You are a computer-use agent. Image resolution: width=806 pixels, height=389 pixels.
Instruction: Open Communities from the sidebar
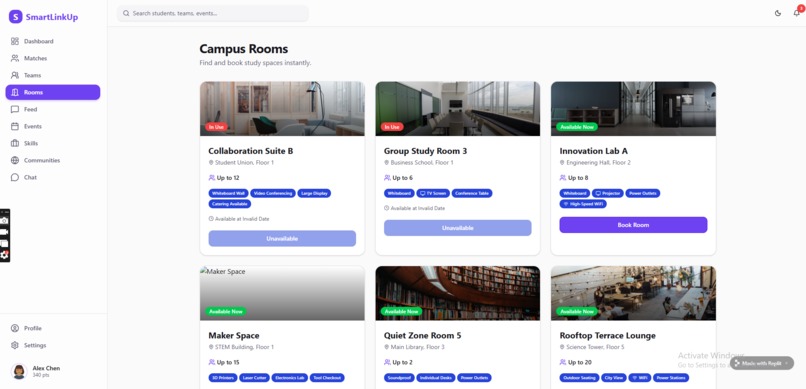(x=53, y=160)
